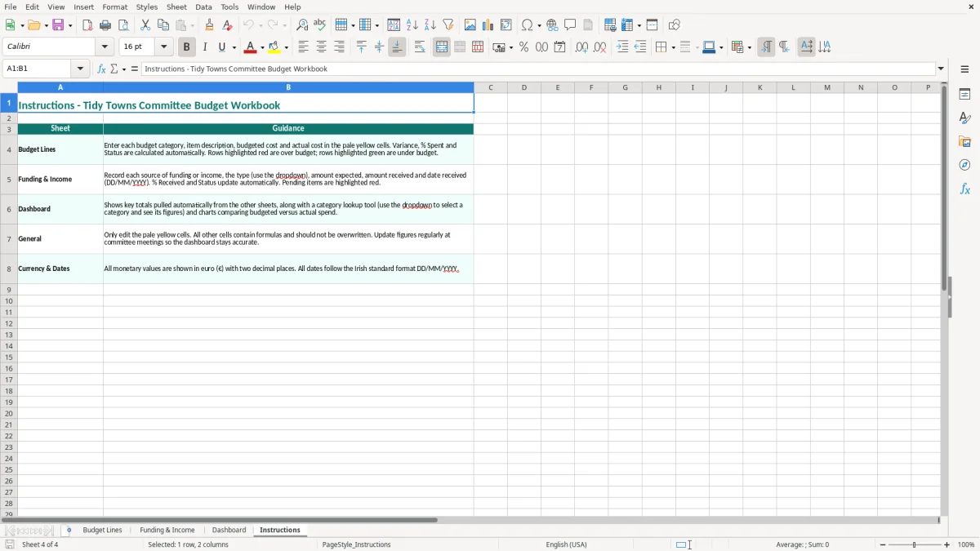
Task: Click the zoom slider handle
Action: click(x=915, y=544)
